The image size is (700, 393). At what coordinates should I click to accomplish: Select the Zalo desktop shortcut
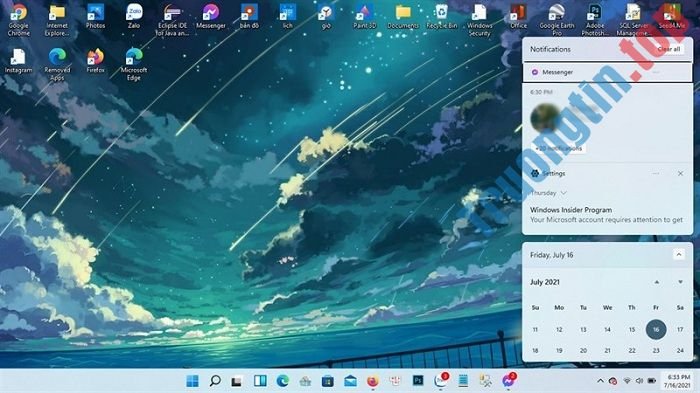pyautogui.click(x=134, y=16)
